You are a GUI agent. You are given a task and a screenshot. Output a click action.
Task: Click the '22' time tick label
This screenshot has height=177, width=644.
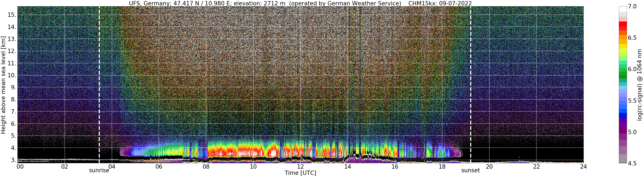click(536, 167)
